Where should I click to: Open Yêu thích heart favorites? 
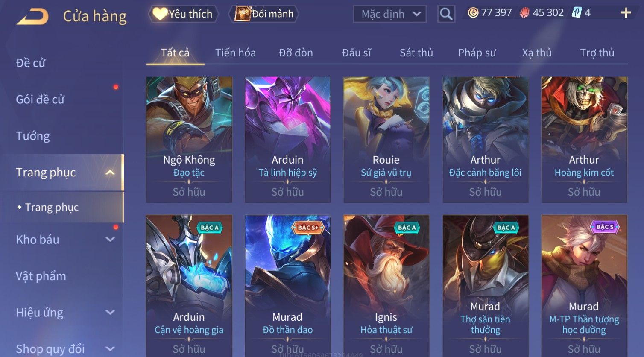183,14
